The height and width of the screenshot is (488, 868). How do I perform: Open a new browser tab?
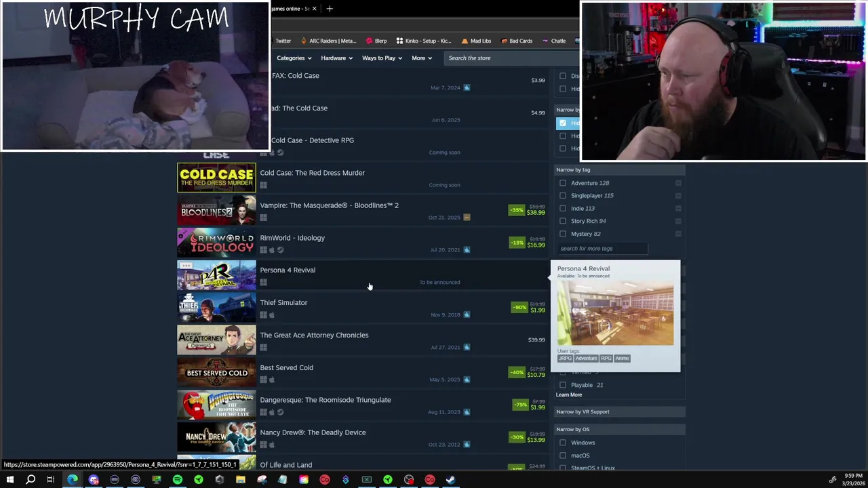[x=330, y=9]
